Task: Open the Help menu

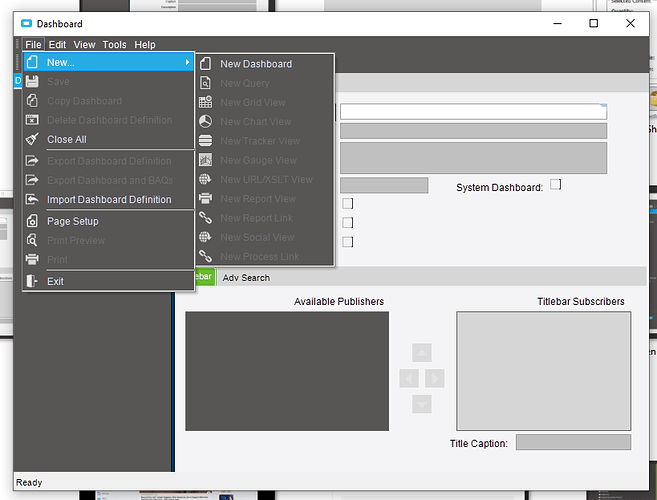Action: pyautogui.click(x=145, y=44)
